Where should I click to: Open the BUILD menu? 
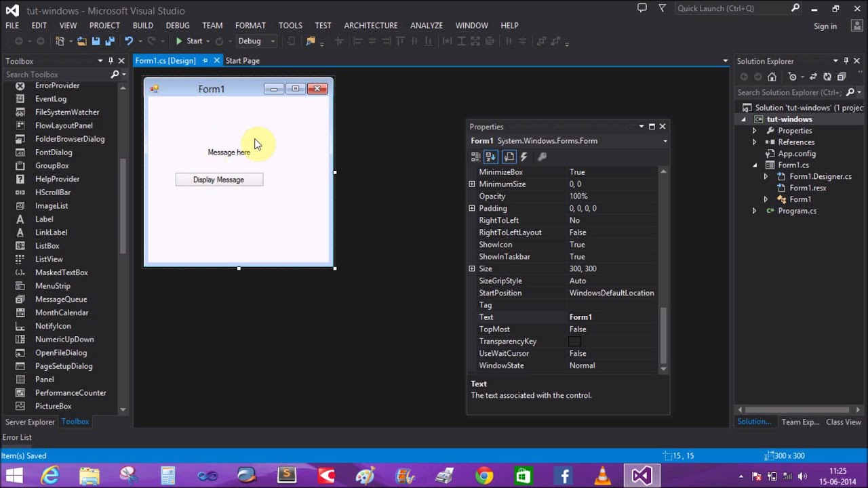[x=143, y=25]
